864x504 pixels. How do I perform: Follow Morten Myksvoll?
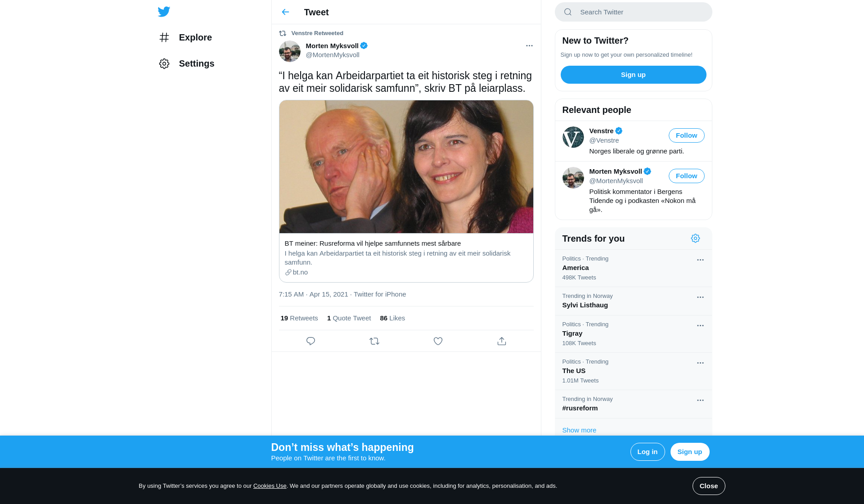687,176
